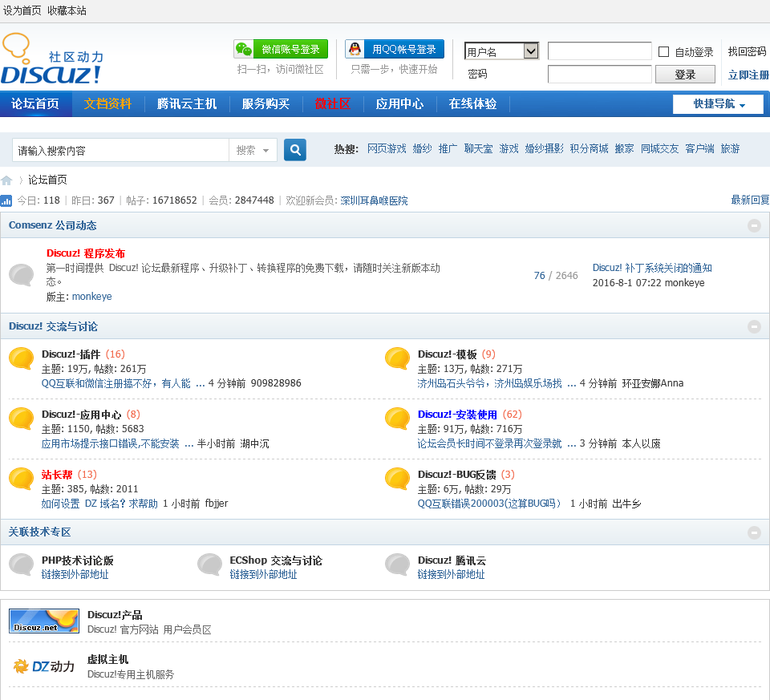The width and height of the screenshot is (770, 700).
Task: Open the 快捷导航 dropdown menu
Action: [x=719, y=104]
